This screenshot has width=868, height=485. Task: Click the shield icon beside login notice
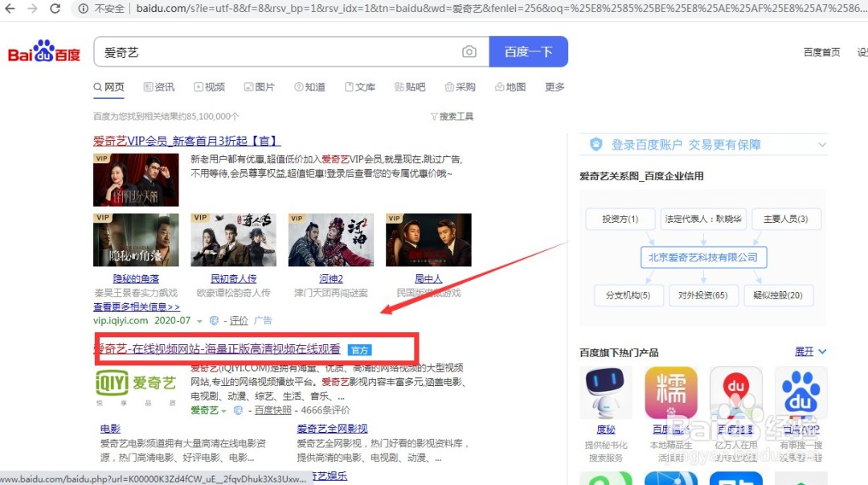pyautogui.click(x=596, y=145)
